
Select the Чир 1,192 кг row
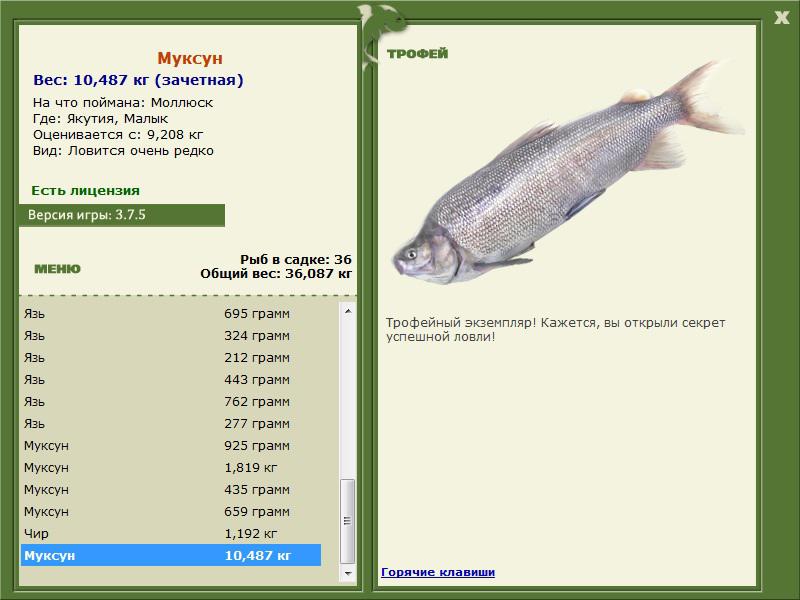pos(171,533)
